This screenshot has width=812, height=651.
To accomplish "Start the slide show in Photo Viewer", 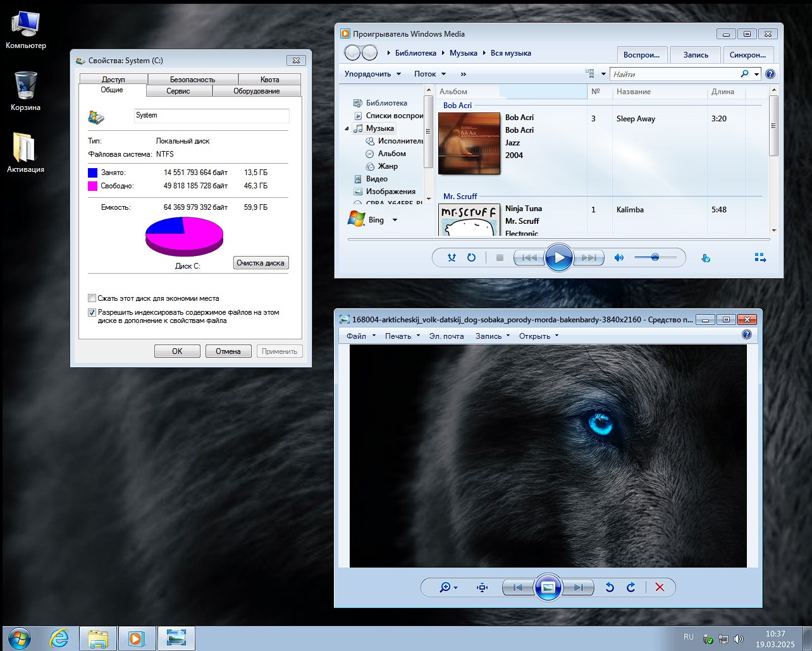I will [x=548, y=587].
